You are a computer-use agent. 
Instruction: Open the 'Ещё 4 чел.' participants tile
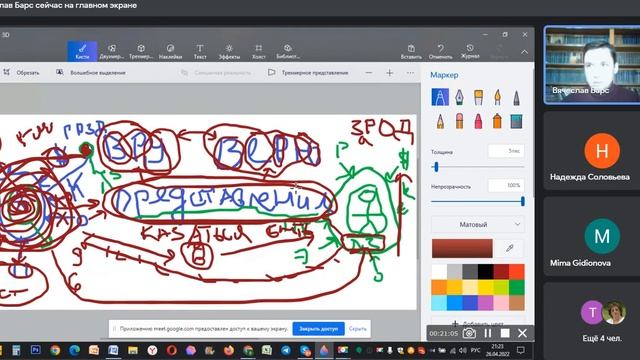591,320
